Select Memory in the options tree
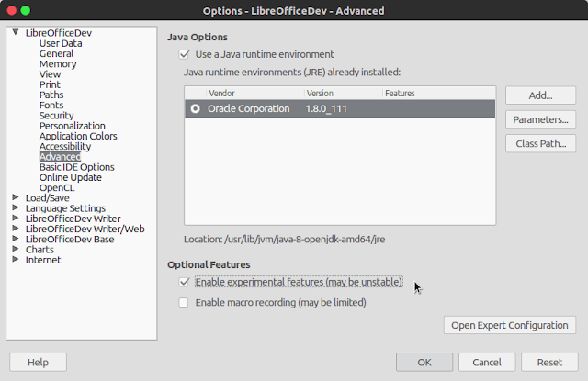588x381 pixels. click(58, 64)
